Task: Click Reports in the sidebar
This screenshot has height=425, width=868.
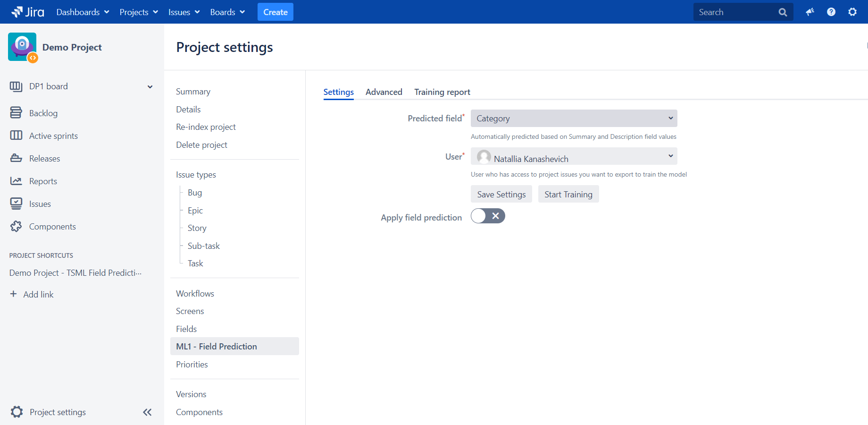Action: 43,181
